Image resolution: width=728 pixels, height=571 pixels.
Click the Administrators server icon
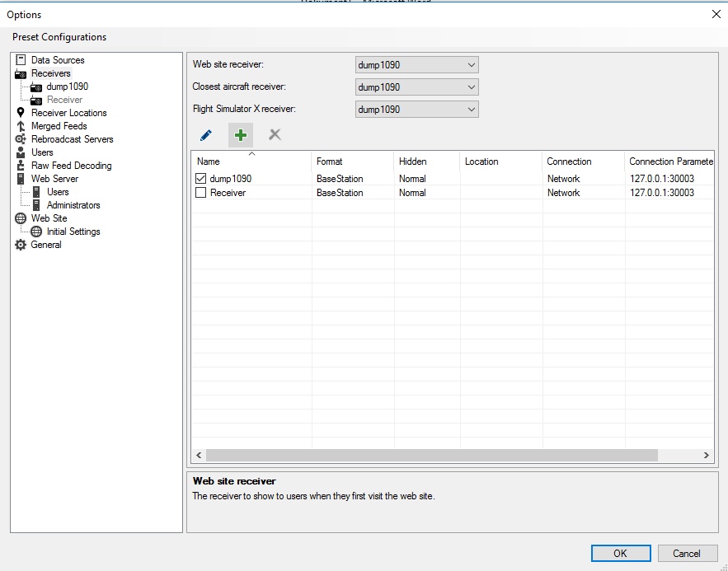coord(36,205)
